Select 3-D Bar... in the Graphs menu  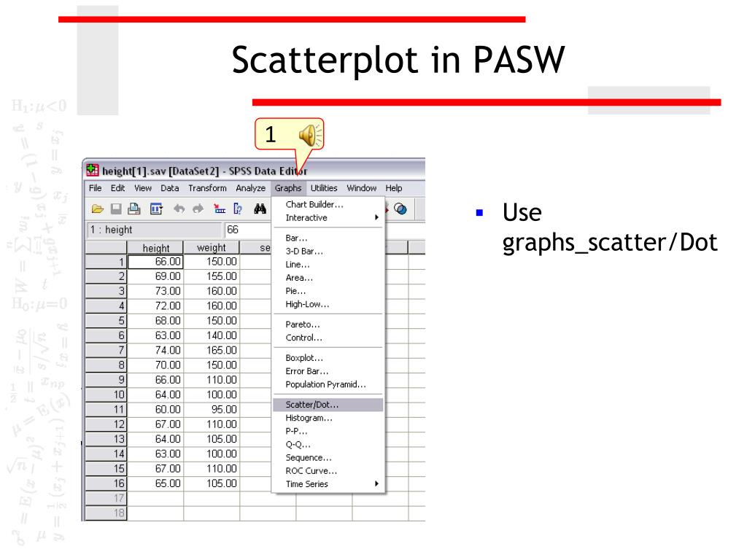pos(328,251)
